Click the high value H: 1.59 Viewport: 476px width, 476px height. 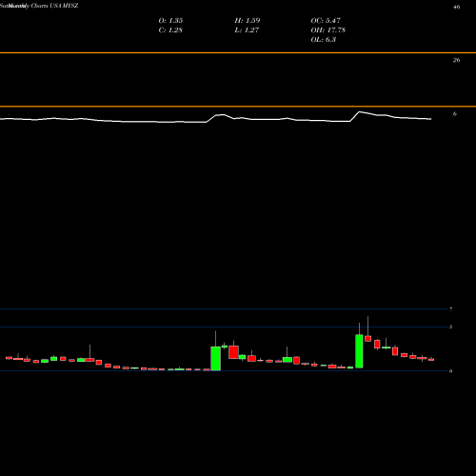[248, 20]
